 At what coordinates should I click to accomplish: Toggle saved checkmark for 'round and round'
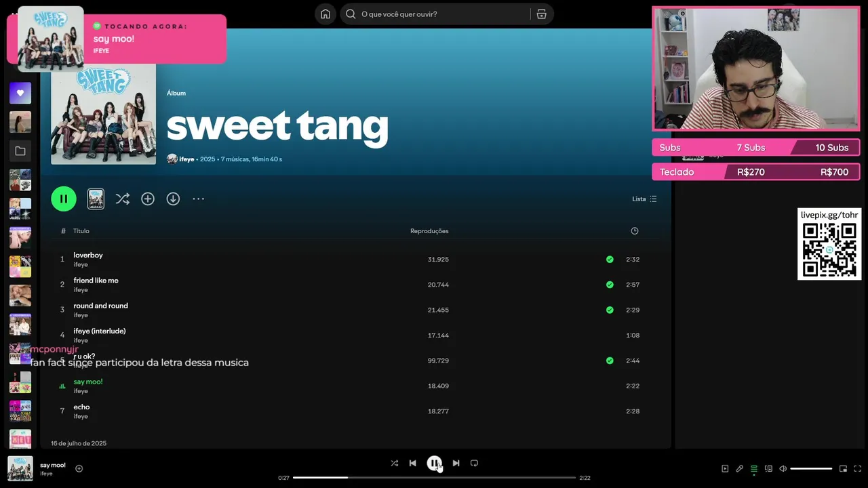point(610,310)
